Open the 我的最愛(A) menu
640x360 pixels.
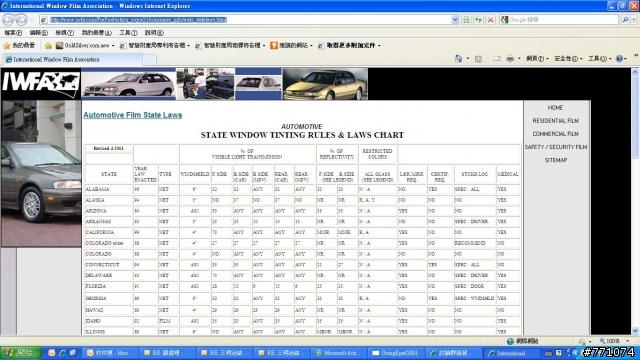(96, 33)
